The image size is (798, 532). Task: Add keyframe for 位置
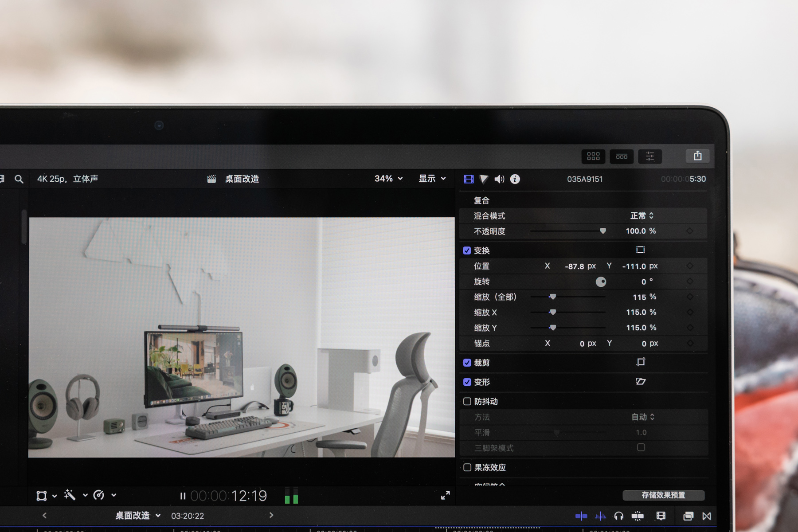(690, 266)
